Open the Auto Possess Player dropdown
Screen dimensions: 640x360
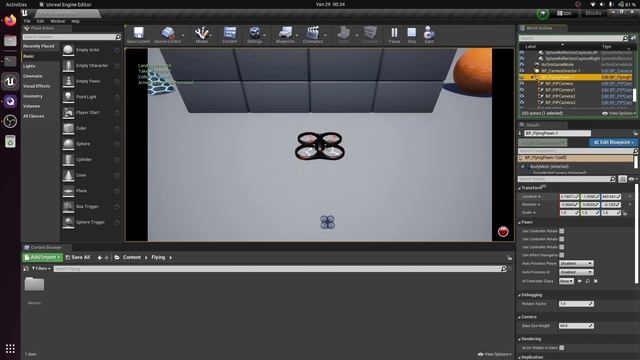coord(576,263)
